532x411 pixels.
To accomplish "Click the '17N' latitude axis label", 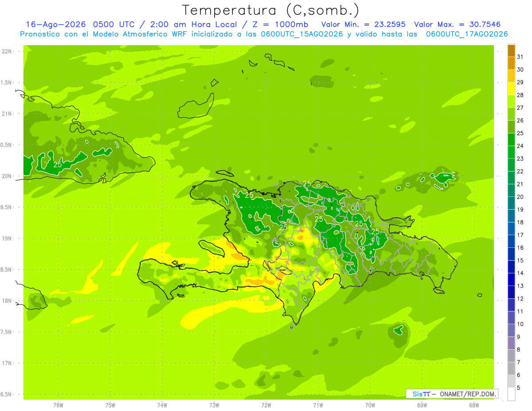I will 7,363.
